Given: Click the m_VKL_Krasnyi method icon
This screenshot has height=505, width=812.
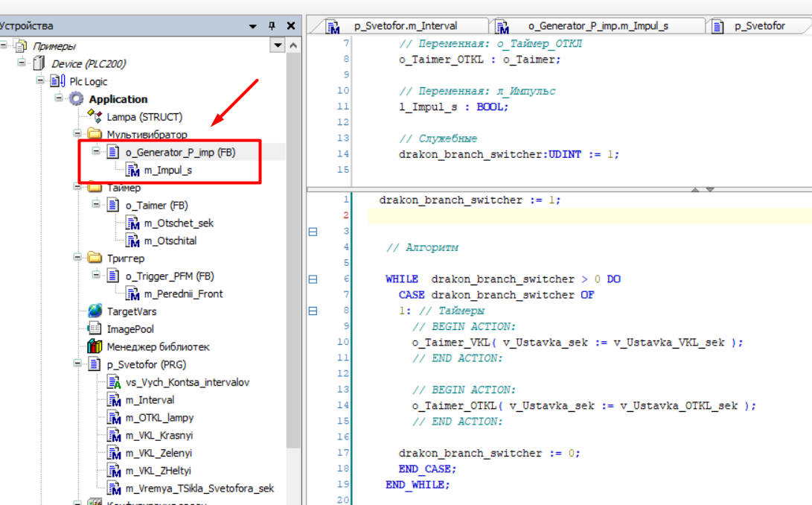Looking at the screenshot, I should point(114,435).
